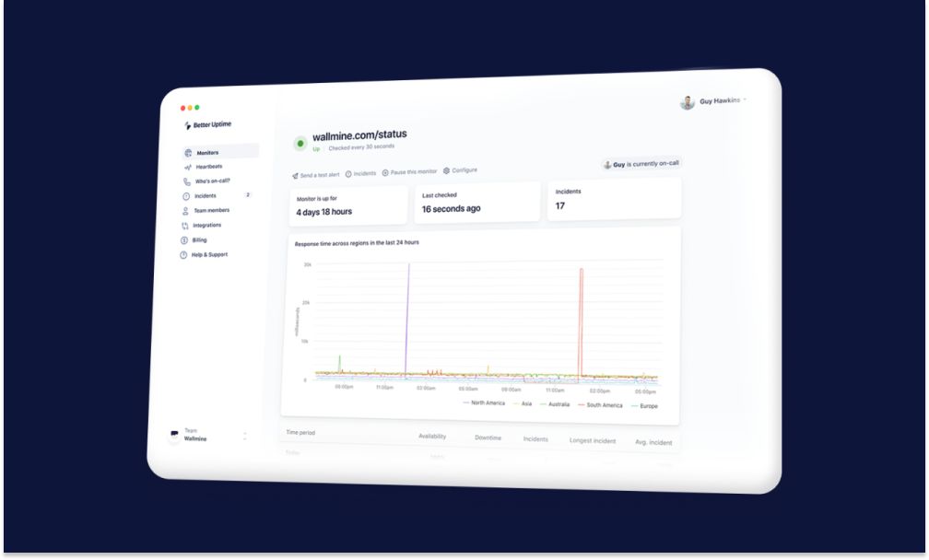Click Guy Hawkins' profile avatar
Viewport: 929px width, 560px height.
(688, 102)
